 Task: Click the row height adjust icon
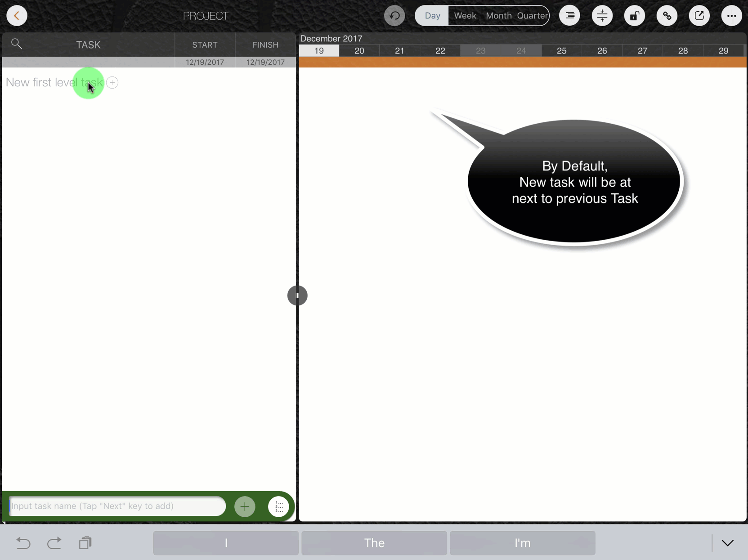pyautogui.click(x=602, y=16)
